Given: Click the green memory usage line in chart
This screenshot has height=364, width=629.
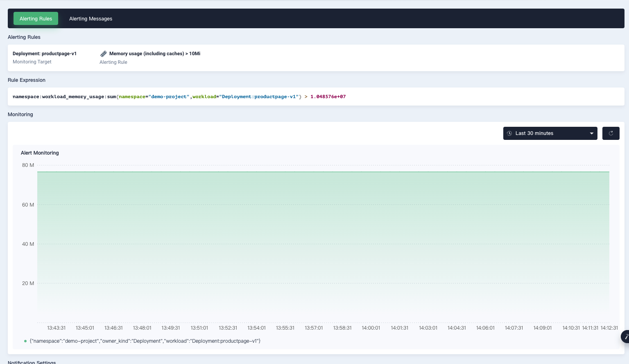Looking at the screenshot, I should point(323,172).
